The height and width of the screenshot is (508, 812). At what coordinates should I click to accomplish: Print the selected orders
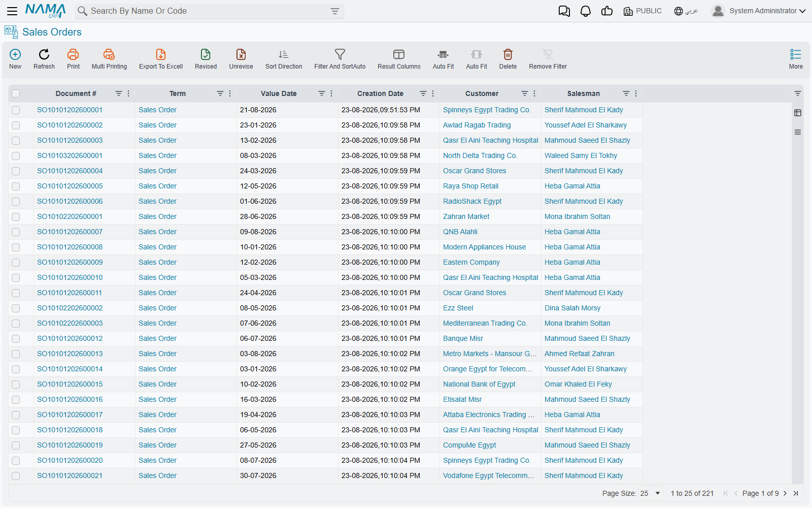pyautogui.click(x=73, y=59)
